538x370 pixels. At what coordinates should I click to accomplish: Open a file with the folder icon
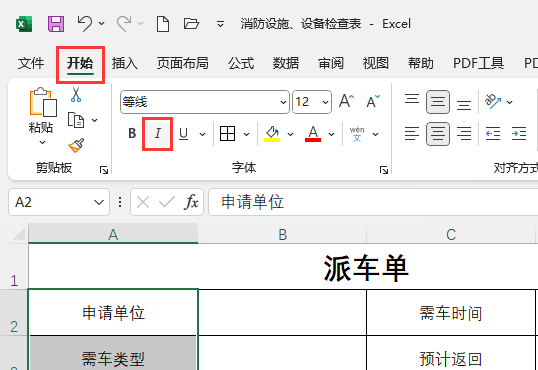191,24
